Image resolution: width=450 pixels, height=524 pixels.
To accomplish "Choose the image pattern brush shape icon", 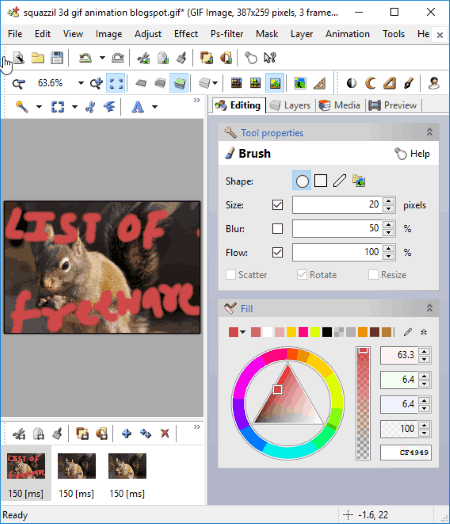I will (x=358, y=181).
